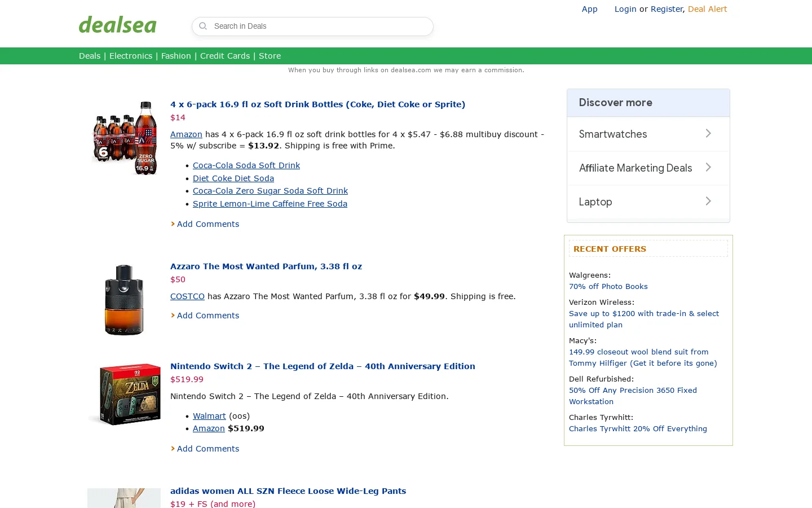Click the RECENT OFFERS heading
Image resolution: width=812 pixels, height=508 pixels.
click(x=610, y=249)
